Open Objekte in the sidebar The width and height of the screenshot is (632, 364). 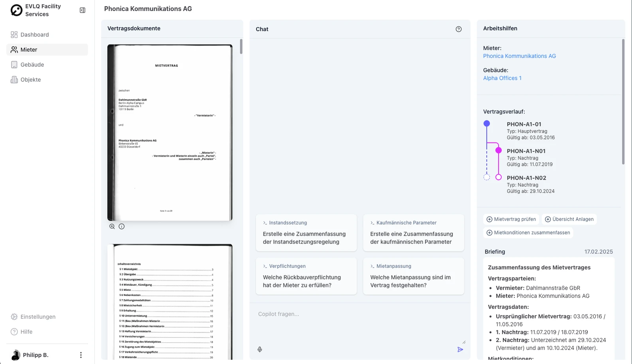pyautogui.click(x=47, y=80)
